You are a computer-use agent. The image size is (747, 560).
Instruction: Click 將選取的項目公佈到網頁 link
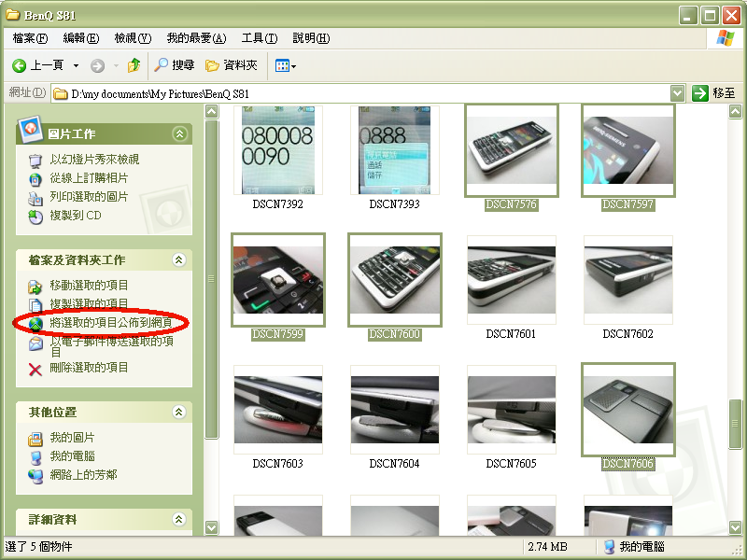(111, 323)
